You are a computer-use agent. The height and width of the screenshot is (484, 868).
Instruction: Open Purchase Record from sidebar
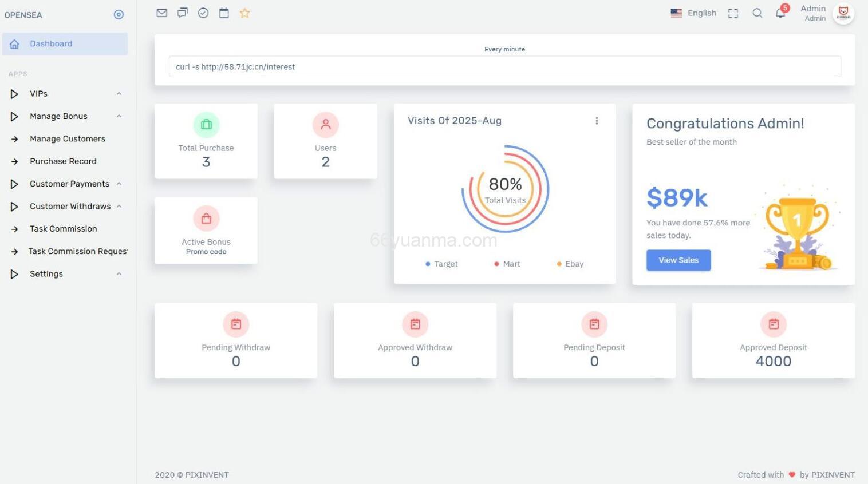point(63,161)
